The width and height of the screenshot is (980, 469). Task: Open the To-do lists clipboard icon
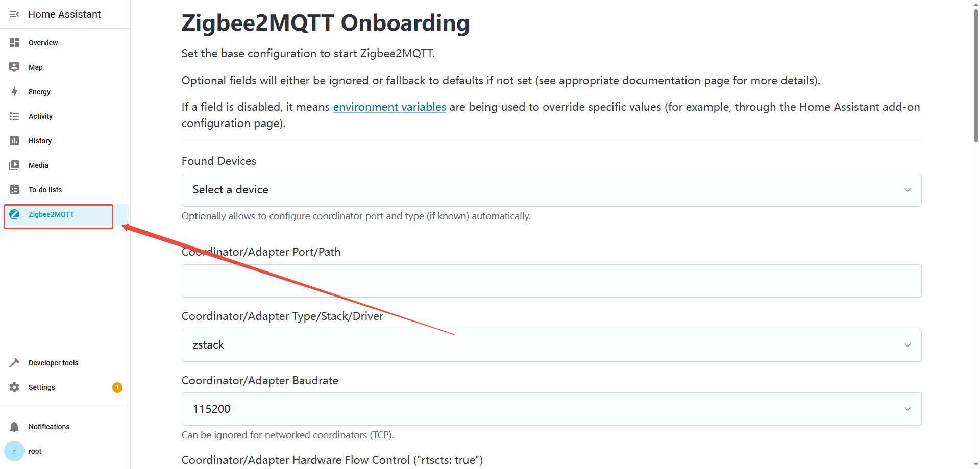[x=14, y=190]
